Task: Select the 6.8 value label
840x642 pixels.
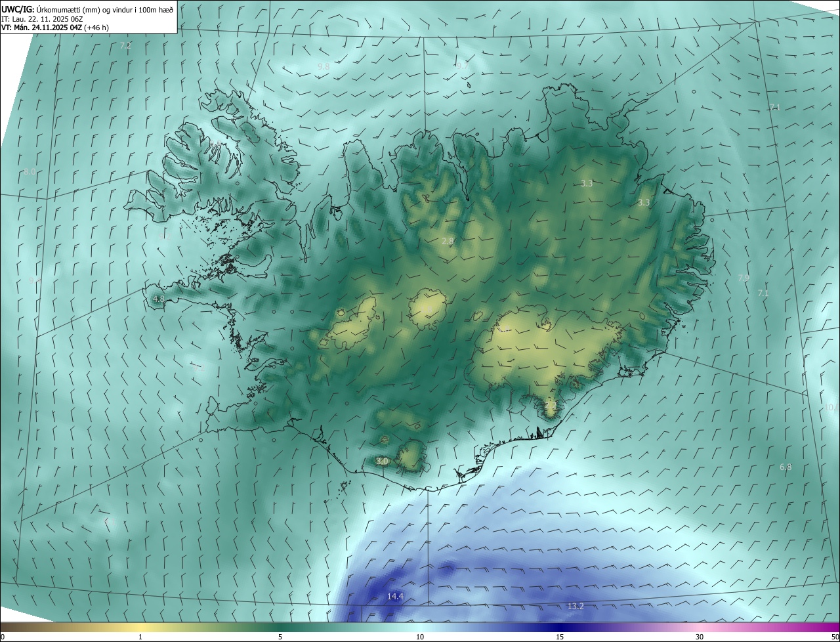Action: (x=786, y=467)
